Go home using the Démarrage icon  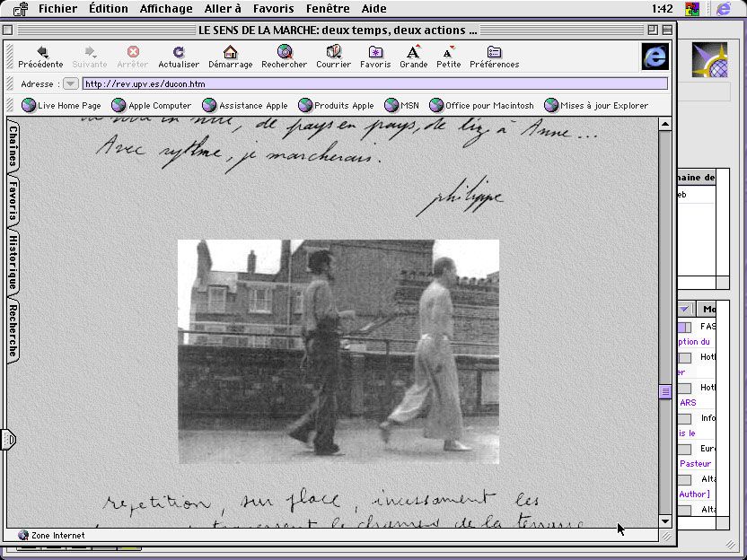(230, 53)
